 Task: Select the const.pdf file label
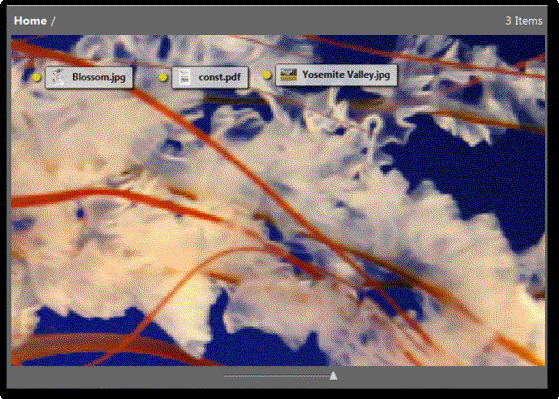[x=220, y=77]
